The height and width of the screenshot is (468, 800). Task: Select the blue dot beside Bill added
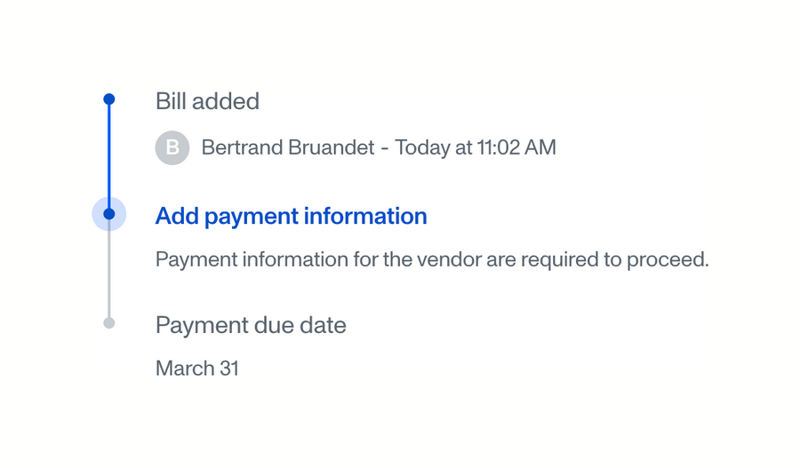pos(109,99)
